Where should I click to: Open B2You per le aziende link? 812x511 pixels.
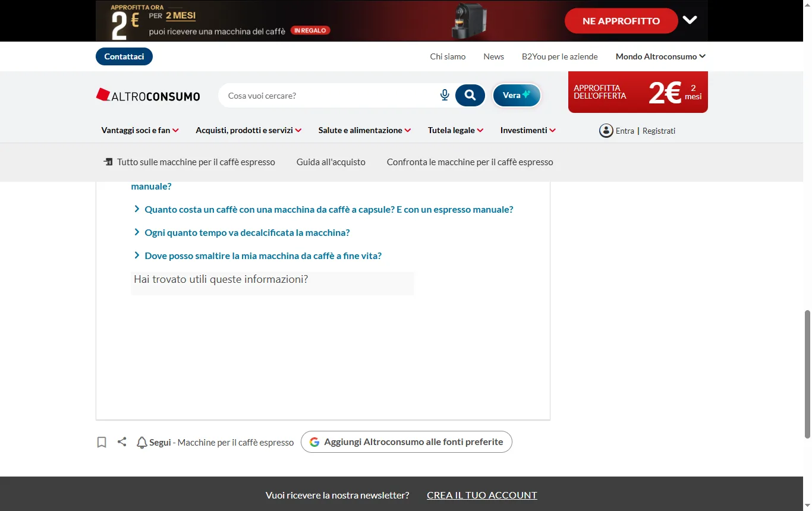point(560,56)
